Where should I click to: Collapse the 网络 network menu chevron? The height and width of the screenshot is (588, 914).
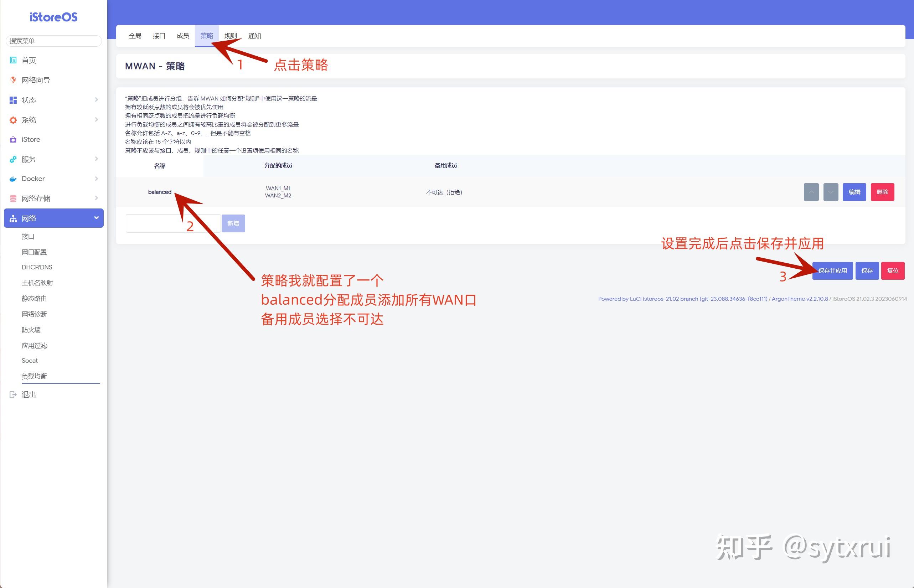tap(96, 218)
